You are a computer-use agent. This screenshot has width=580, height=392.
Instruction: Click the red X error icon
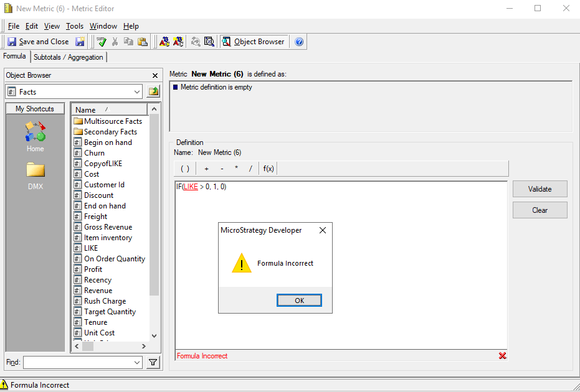(x=502, y=356)
